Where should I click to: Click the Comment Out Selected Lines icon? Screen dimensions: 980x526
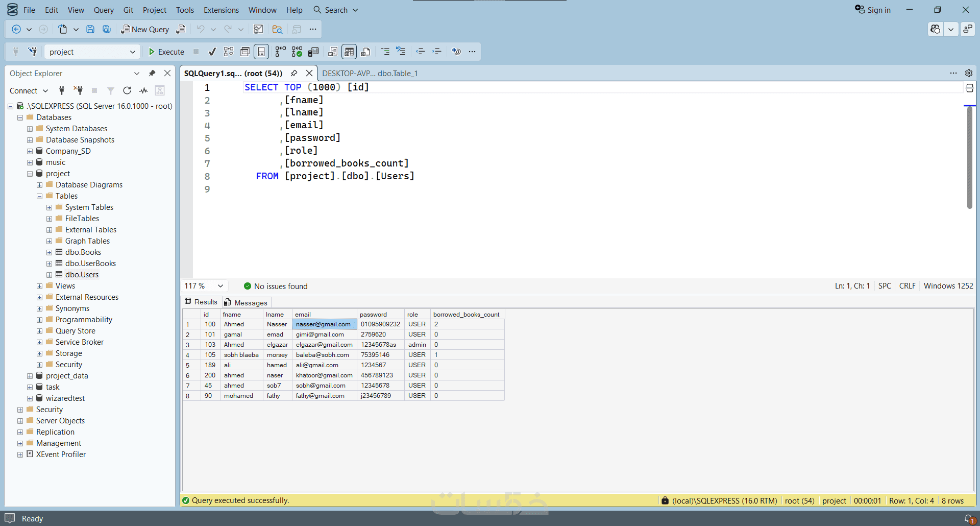click(385, 52)
